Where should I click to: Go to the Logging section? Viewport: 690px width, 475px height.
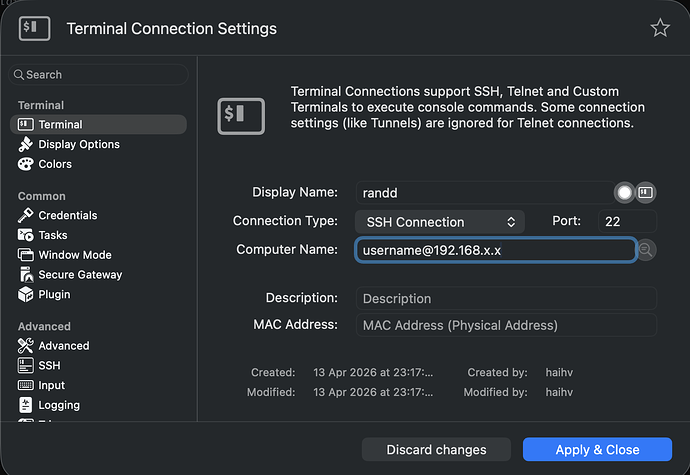58,405
